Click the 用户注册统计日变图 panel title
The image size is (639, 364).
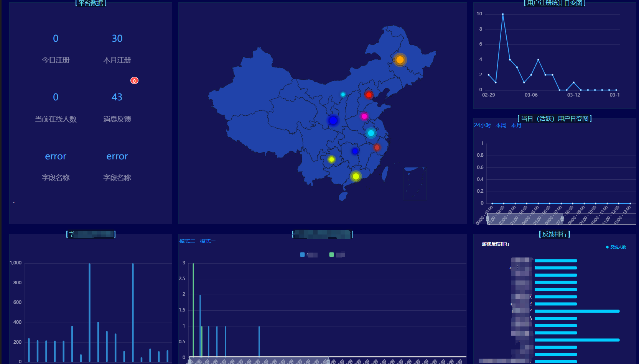[x=555, y=3]
